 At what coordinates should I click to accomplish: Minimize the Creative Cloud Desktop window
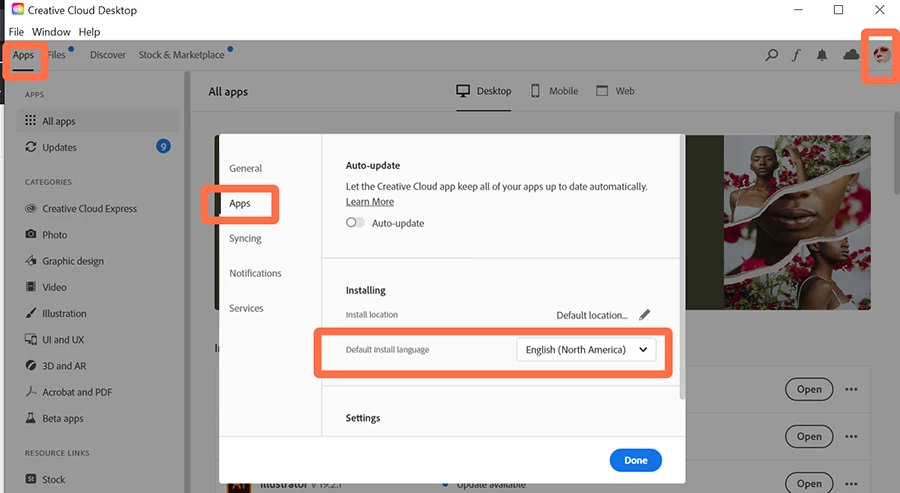click(798, 10)
